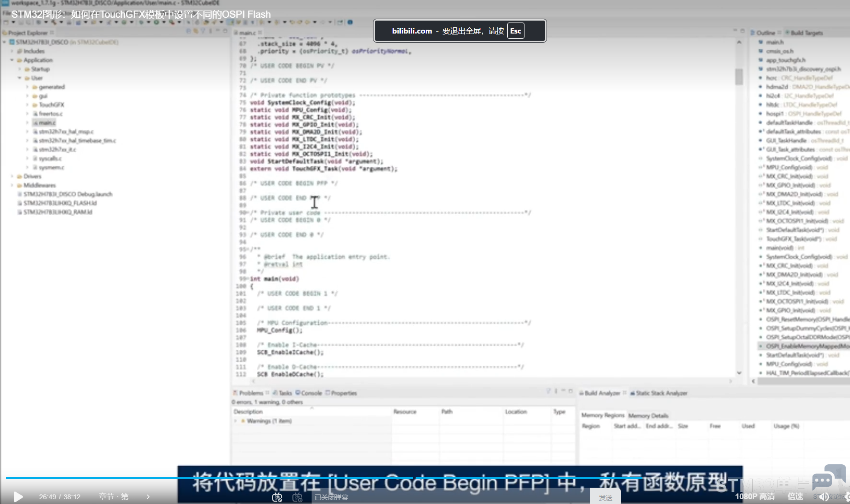
Task: Click line 99 int main(void) in editor
Action: [x=274, y=279]
